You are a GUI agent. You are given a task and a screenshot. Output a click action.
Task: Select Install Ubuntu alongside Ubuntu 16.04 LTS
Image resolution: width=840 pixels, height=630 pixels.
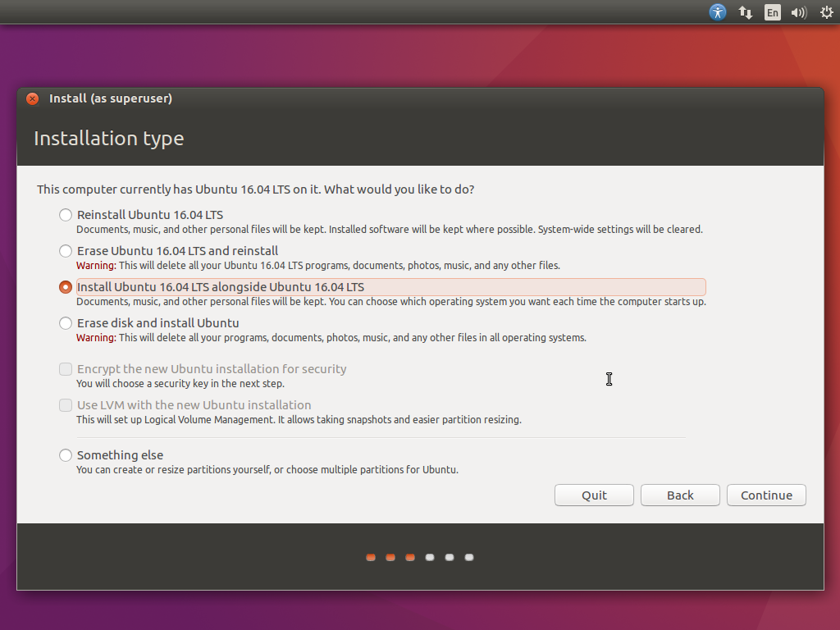click(66, 287)
